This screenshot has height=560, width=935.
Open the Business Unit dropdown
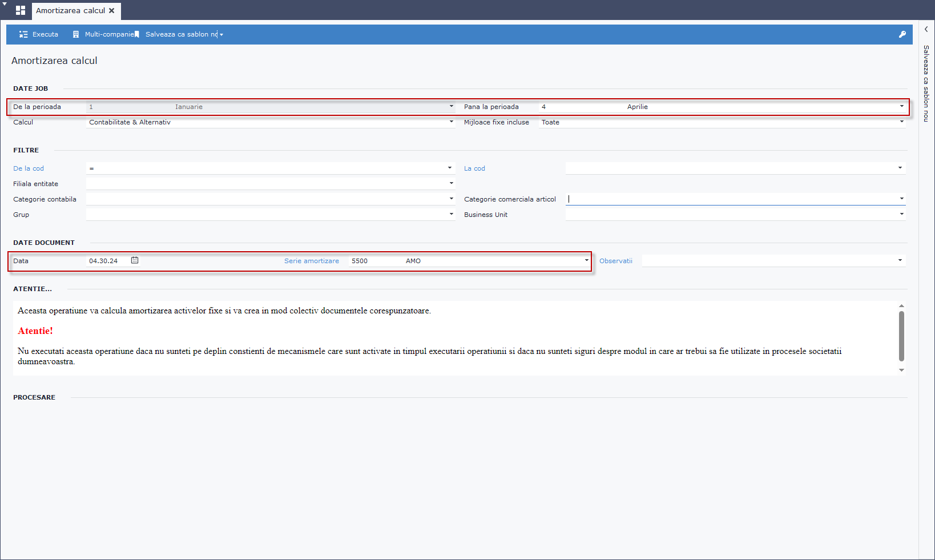[x=902, y=214]
